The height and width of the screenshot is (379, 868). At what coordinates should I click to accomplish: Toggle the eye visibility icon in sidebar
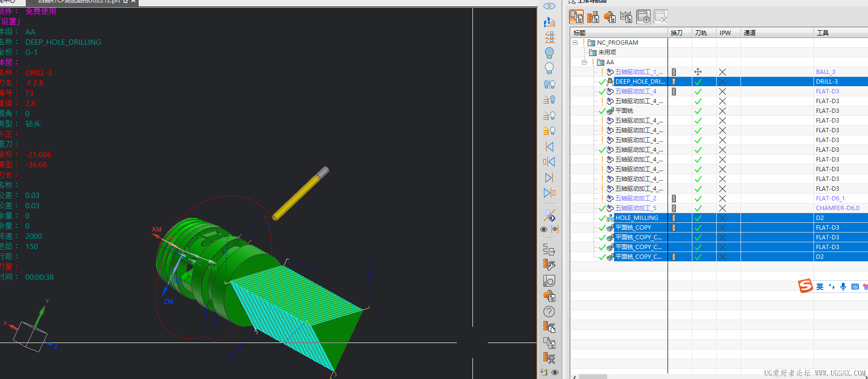[x=544, y=230]
